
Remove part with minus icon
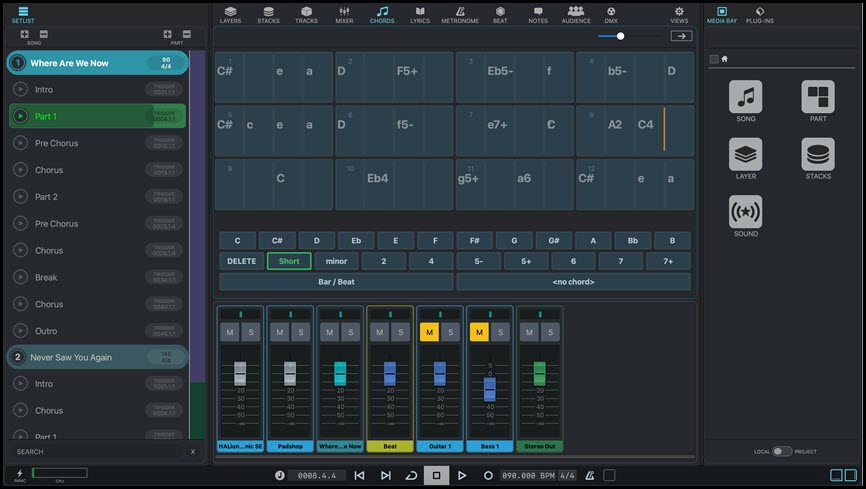[x=187, y=34]
